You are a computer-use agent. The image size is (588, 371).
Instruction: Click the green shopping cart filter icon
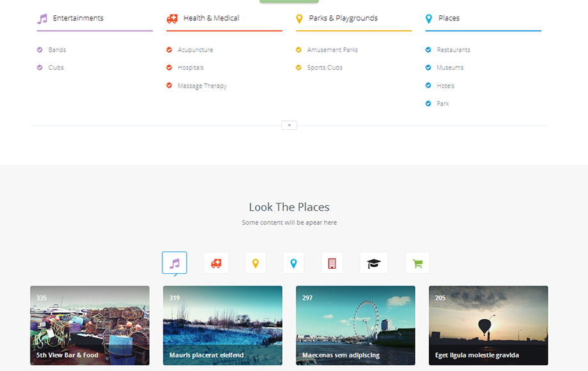coord(417,263)
